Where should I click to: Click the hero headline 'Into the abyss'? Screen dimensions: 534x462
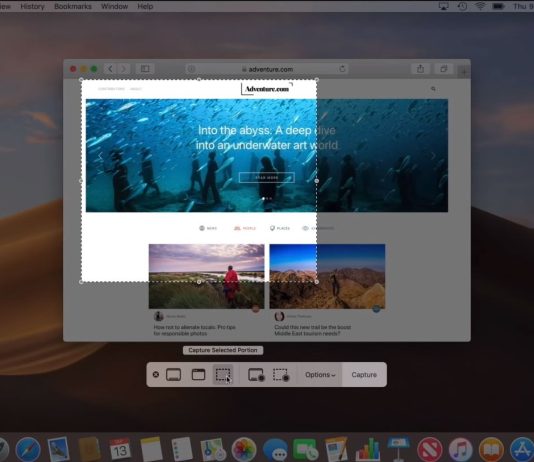tap(267, 138)
